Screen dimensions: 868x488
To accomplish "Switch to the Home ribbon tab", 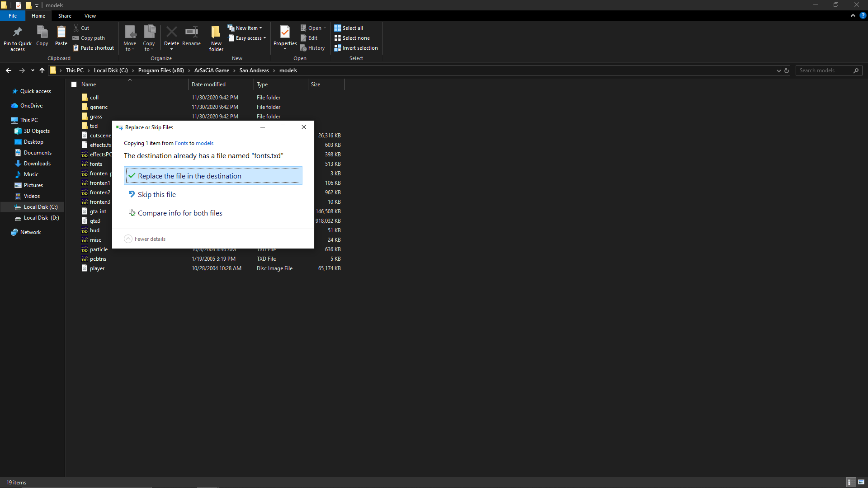I will (38, 16).
